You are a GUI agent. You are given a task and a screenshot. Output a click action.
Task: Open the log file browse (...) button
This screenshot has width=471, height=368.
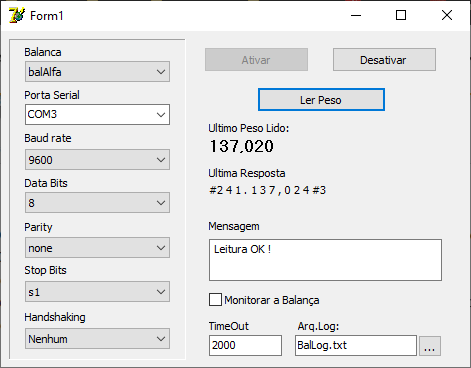(x=430, y=346)
